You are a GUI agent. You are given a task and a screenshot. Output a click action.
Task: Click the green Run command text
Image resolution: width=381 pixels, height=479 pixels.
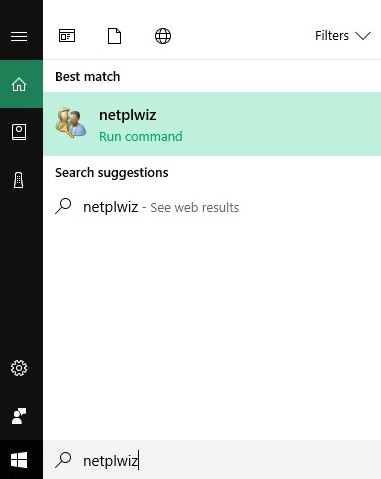[141, 136]
